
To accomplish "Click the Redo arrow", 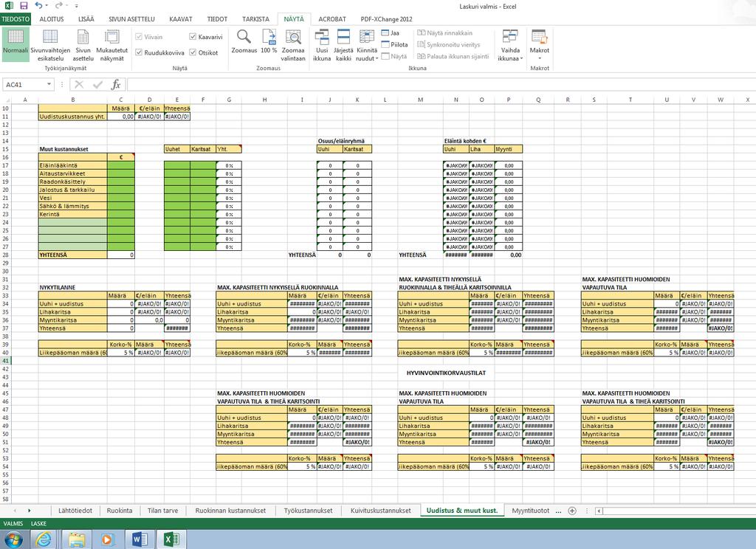I will pos(58,6).
